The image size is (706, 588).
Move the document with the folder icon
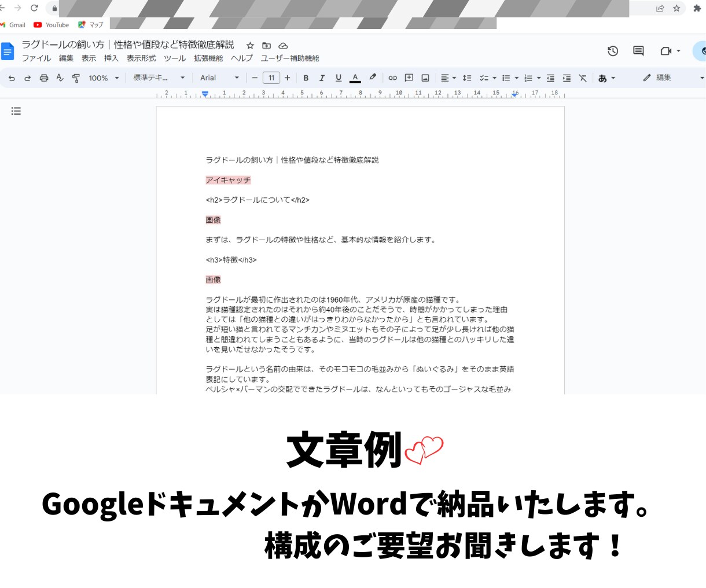[x=267, y=46]
